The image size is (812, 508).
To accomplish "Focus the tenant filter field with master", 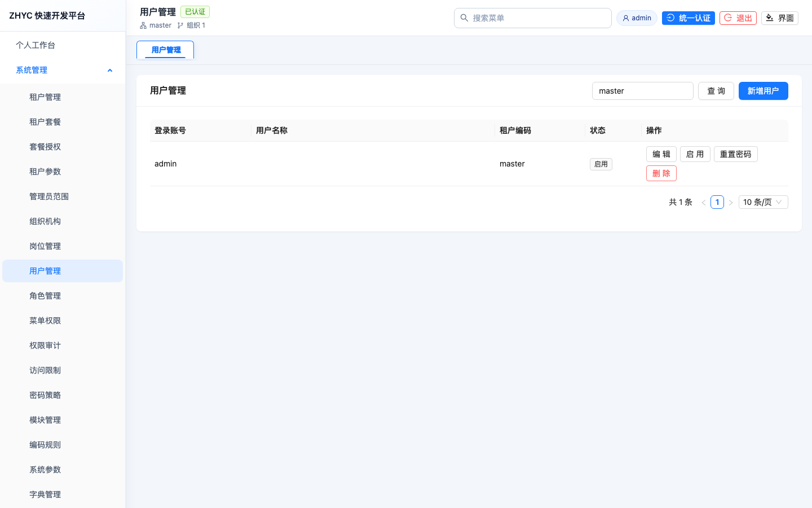I will [643, 91].
